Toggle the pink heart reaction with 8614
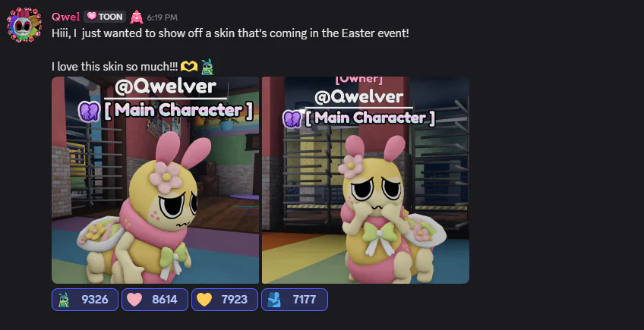This screenshot has width=644, height=330. pyautogui.click(x=155, y=300)
